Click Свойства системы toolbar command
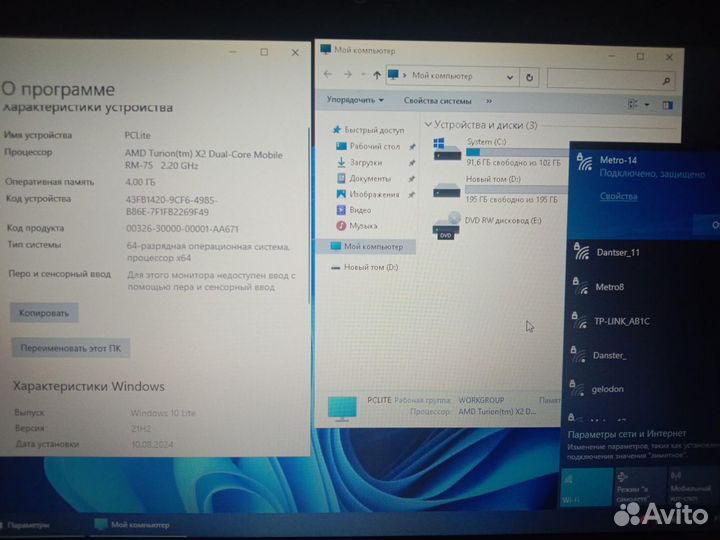 (x=437, y=101)
